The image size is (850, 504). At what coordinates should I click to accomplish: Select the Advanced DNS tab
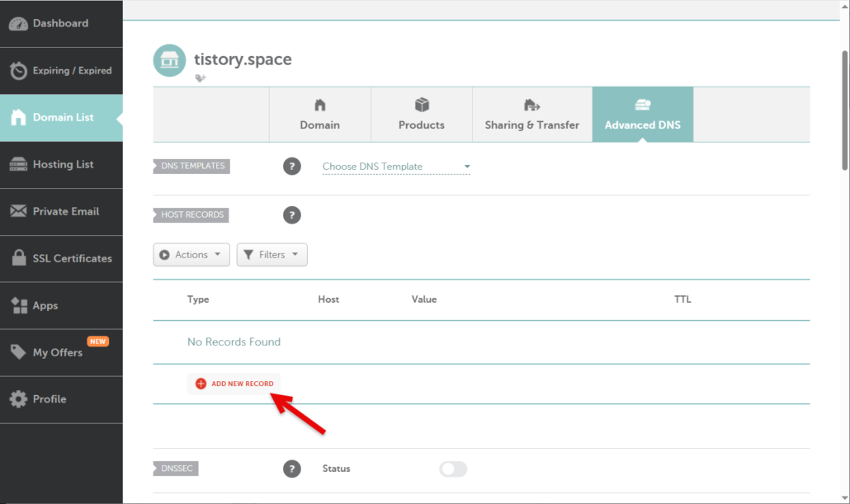642,115
